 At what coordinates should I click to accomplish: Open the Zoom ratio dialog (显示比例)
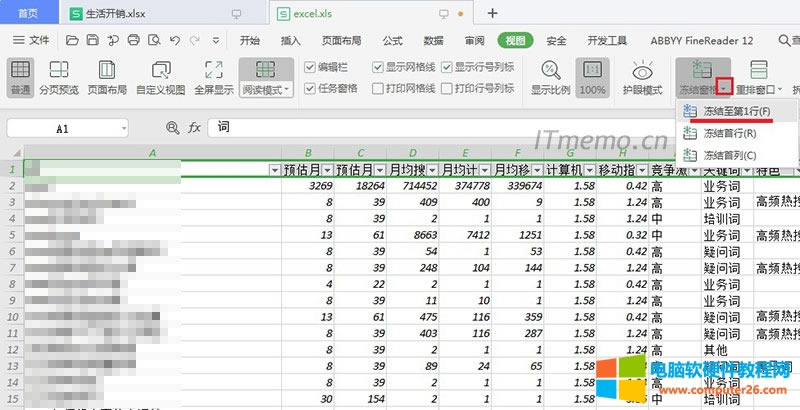(550, 77)
